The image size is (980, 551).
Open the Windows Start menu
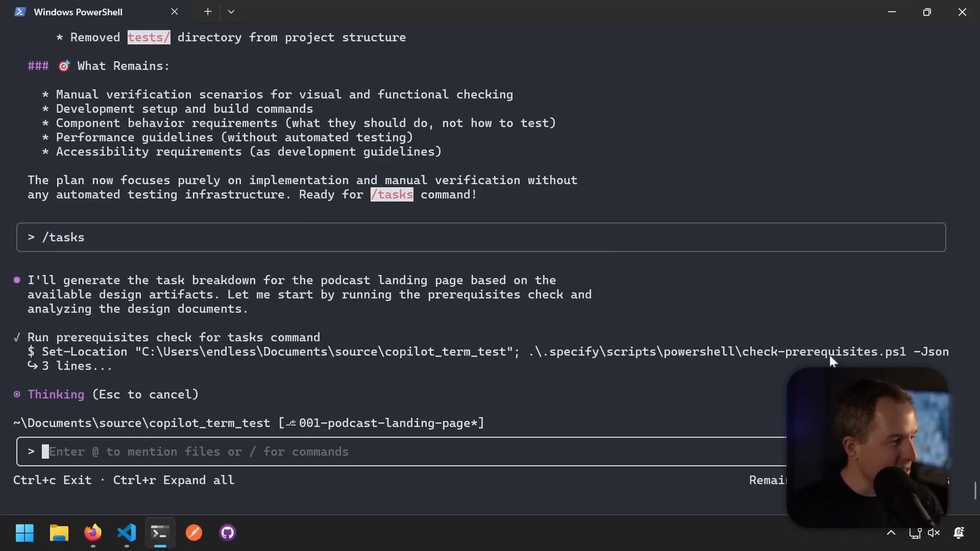tap(24, 533)
